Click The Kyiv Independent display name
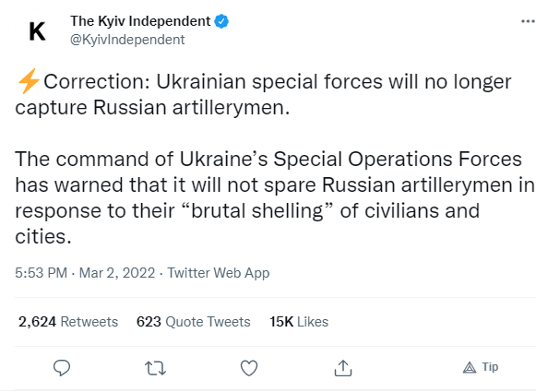The width and height of the screenshot is (536, 392). click(x=140, y=21)
